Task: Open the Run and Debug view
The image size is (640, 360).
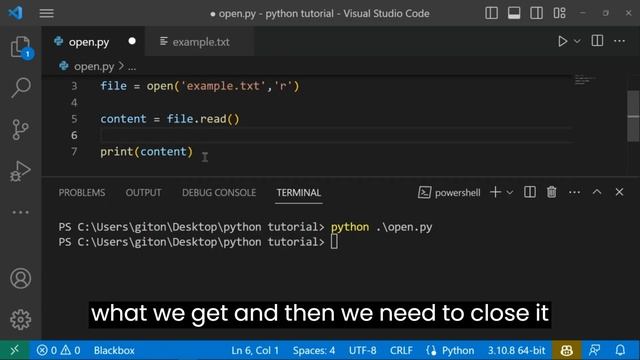Action: (20, 171)
